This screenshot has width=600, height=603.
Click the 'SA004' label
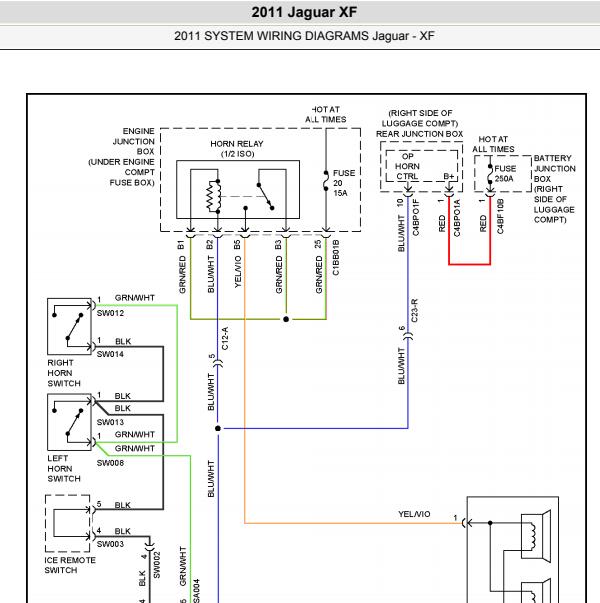coord(197,591)
